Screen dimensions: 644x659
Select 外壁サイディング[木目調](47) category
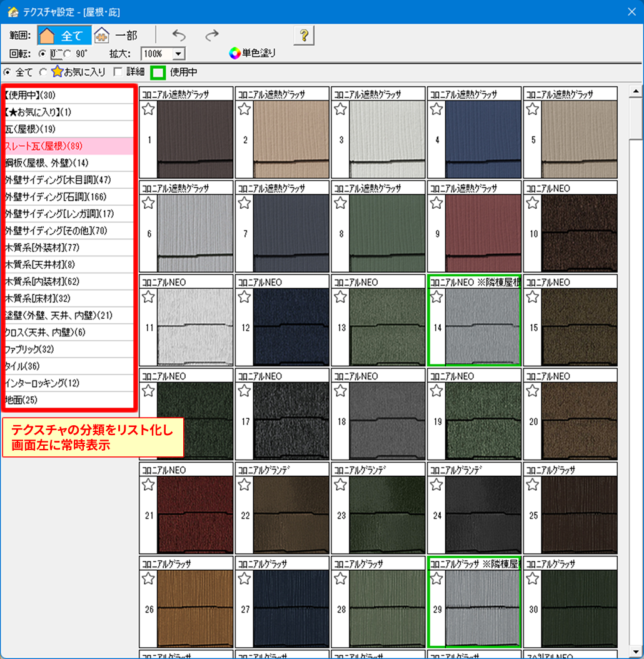tap(69, 180)
